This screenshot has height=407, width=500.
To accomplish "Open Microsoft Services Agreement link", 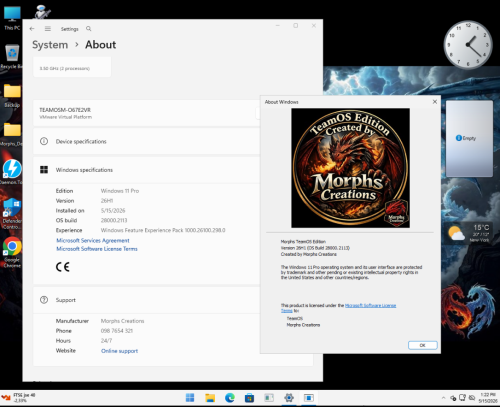I will click(93, 240).
